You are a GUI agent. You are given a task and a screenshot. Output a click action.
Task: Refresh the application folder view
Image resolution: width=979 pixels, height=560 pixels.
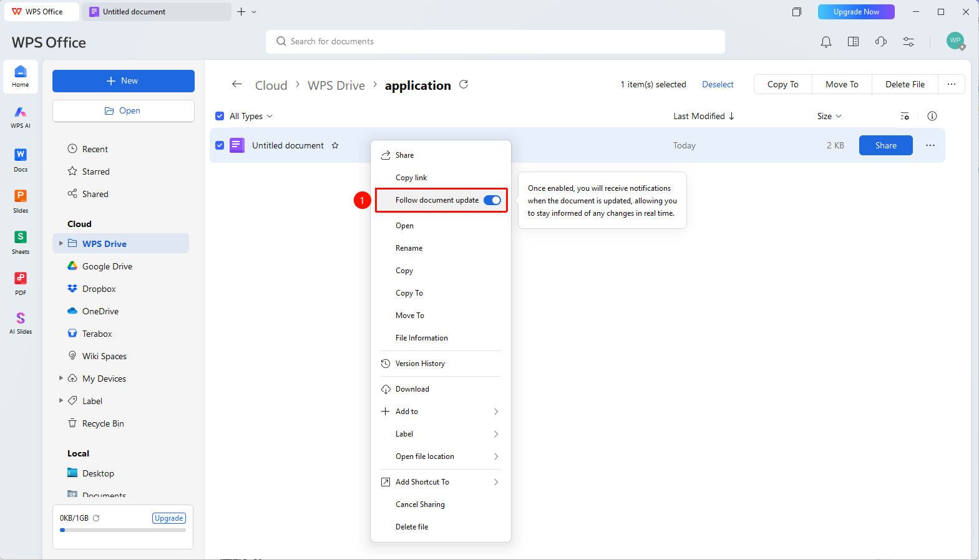464,84
